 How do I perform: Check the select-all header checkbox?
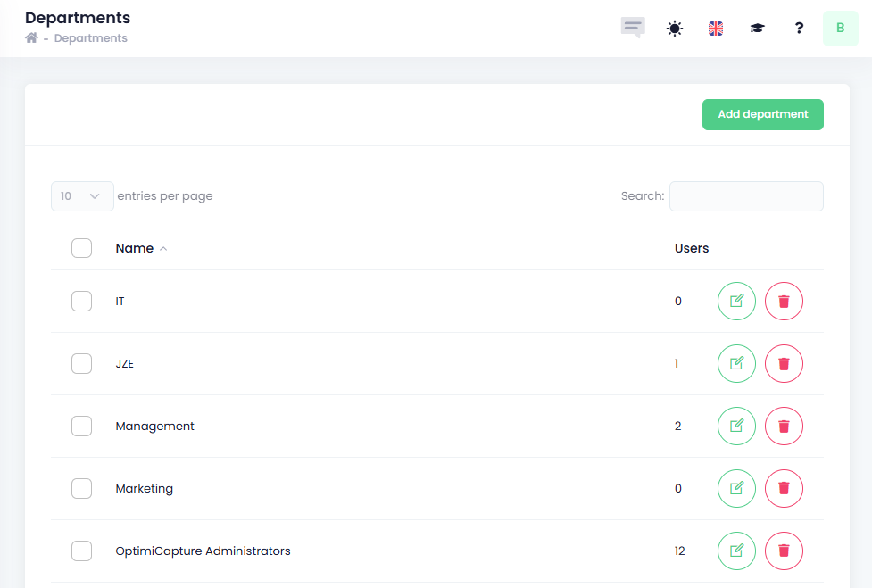81,248
